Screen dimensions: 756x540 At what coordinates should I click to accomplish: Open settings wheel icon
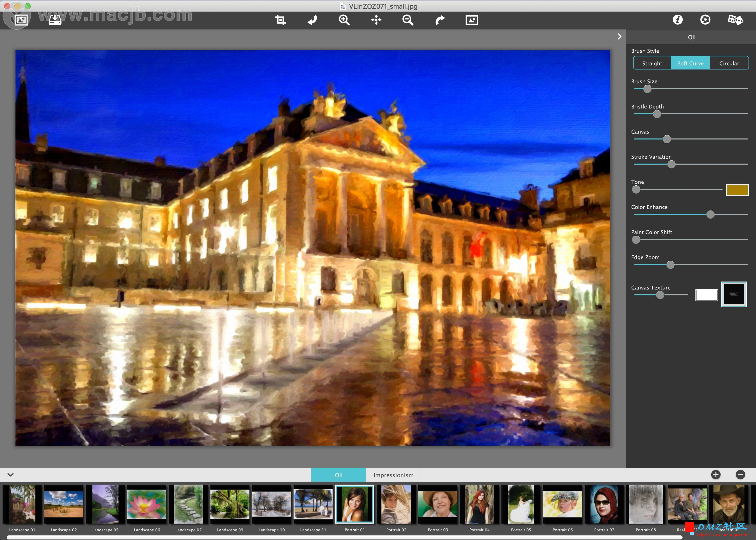pos(705,20)
